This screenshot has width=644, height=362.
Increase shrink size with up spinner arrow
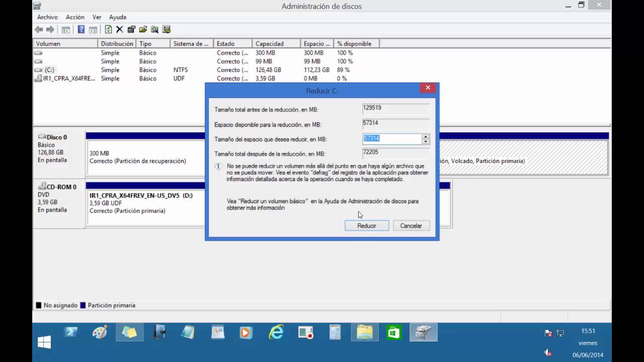tap(426, 136)
